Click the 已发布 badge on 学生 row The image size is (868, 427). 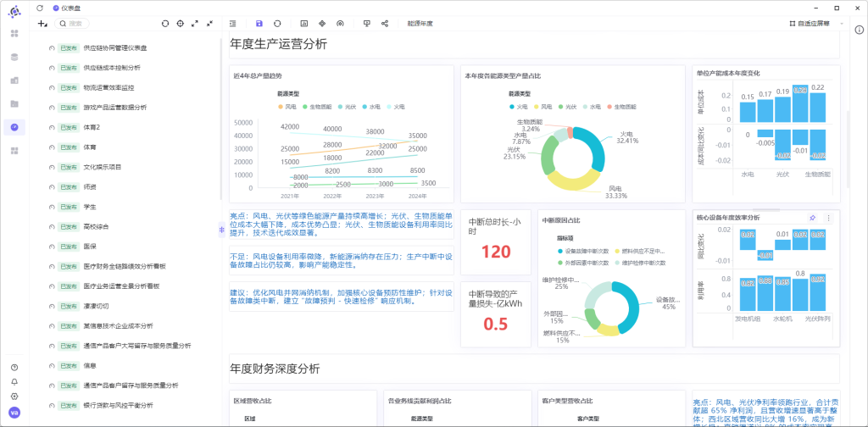click(70, 207)
